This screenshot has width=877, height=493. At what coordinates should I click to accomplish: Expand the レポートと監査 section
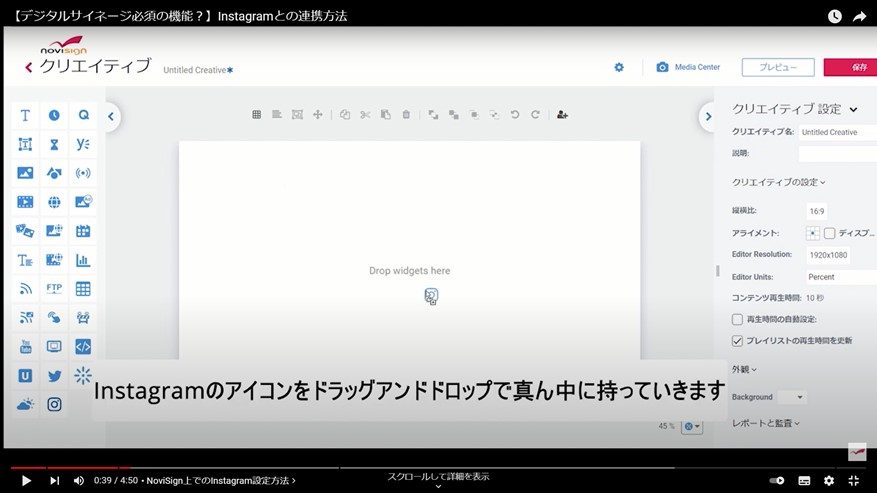pos(766,424)
